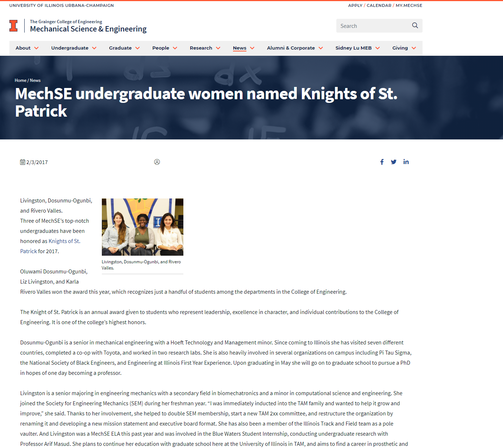503x448 pixels.
Task: Click the author person icon
Action: pyautogui.click(x=157, y=162)
